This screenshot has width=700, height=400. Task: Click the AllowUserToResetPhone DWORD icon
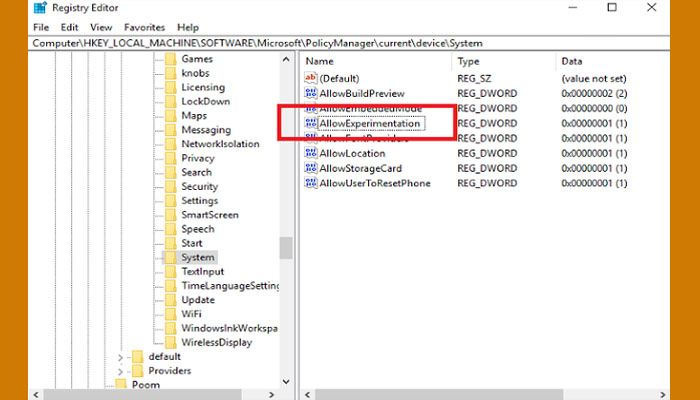click(x=310, y=183)
